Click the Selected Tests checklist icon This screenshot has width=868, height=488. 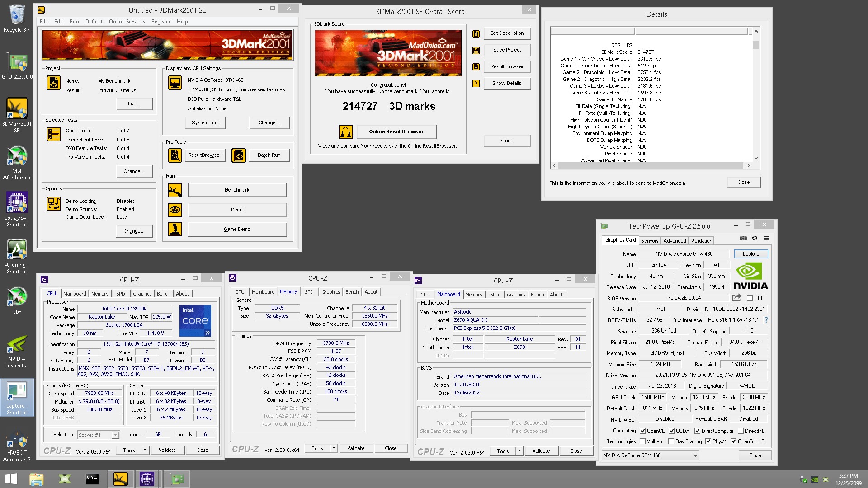(x=54, y=134)
